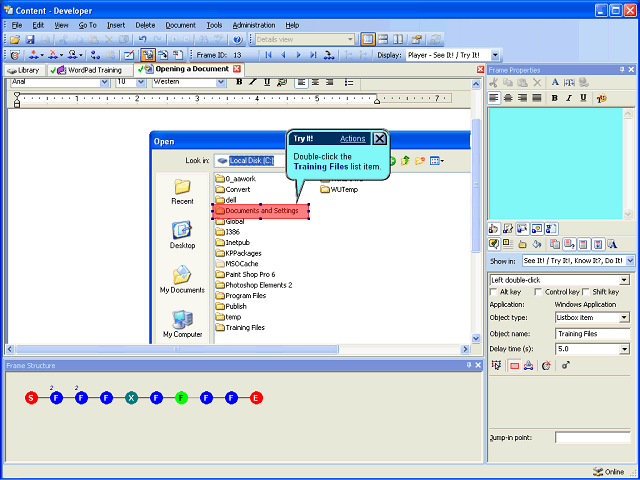Click the Save floppy disk icon
This screenshot has height=480, width=640.
pyautogui.click(x=30, y=40)
